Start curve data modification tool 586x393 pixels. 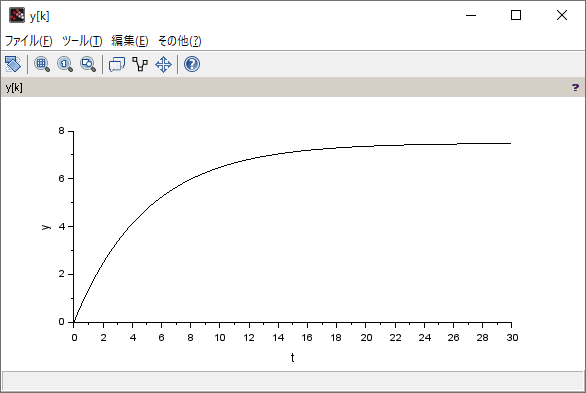pos(140,64)
